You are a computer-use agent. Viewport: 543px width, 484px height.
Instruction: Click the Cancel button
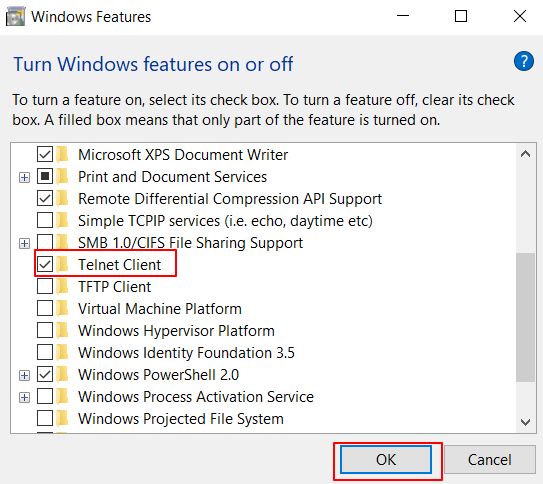coord(490,459)
